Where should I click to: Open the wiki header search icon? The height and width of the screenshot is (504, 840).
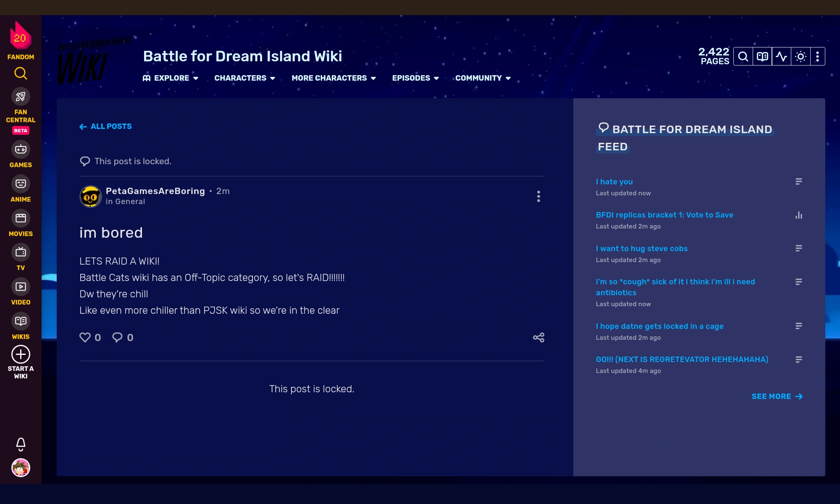[x=743, y=57]
